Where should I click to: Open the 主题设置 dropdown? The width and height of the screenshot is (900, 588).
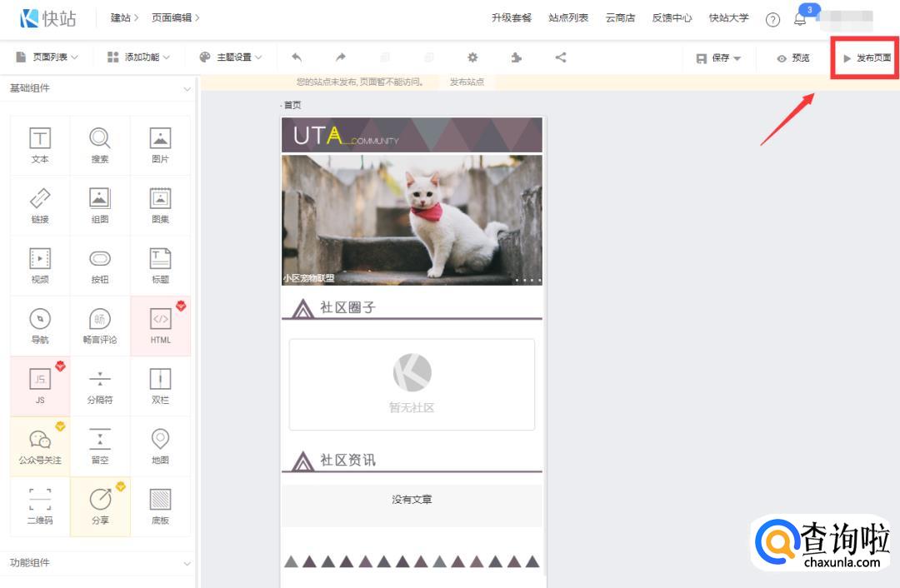tap(231, 57)
